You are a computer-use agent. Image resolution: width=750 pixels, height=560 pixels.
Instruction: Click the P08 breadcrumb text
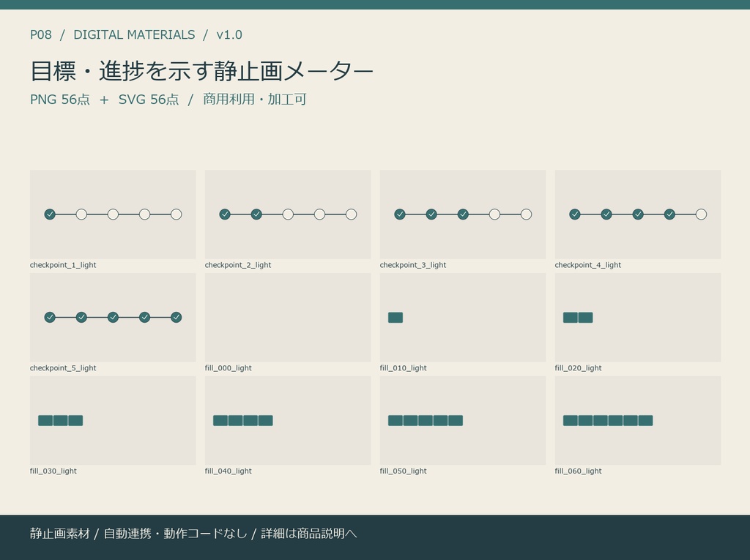pyautogui.click(x=41, y=35)
